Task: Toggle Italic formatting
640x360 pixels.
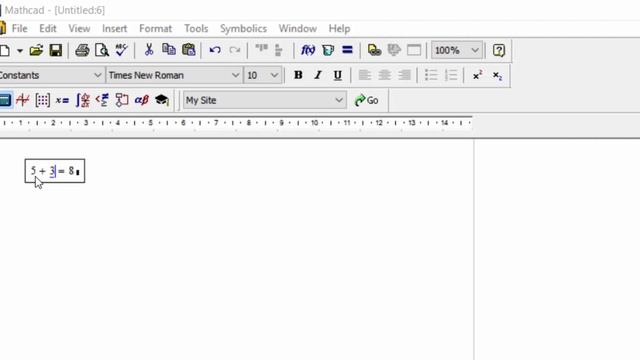Action: pyautogui.click(x=318, y=75)
